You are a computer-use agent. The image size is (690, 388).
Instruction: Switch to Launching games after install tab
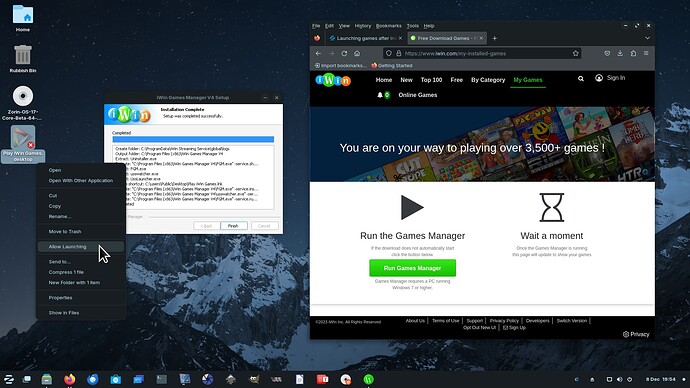[x=363, y=38]
